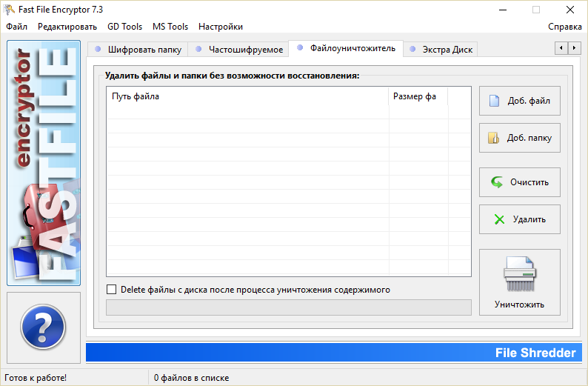Click the Размер фа column header
Viewport: 588px width, 386px height.
pos(418,96)
